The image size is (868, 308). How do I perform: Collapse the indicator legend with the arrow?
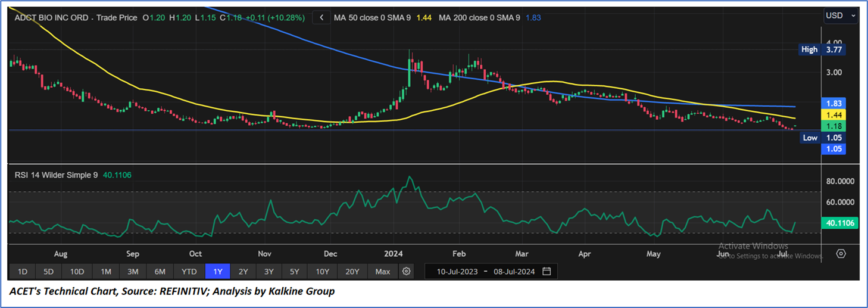[321, 18]
